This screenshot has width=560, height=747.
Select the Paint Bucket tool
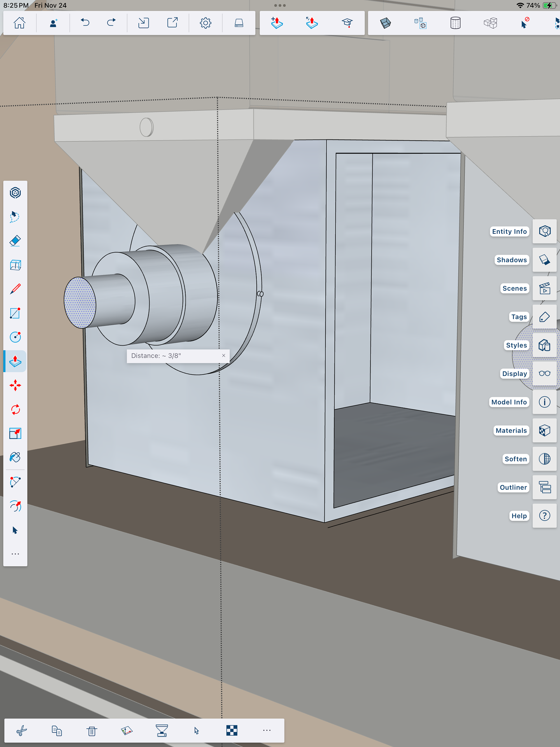coord(15,457)
